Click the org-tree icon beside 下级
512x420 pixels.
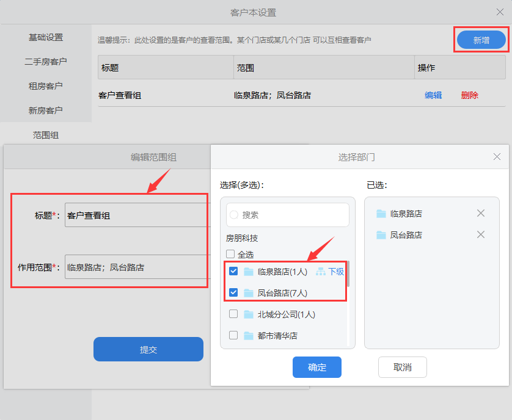[321, 272]
